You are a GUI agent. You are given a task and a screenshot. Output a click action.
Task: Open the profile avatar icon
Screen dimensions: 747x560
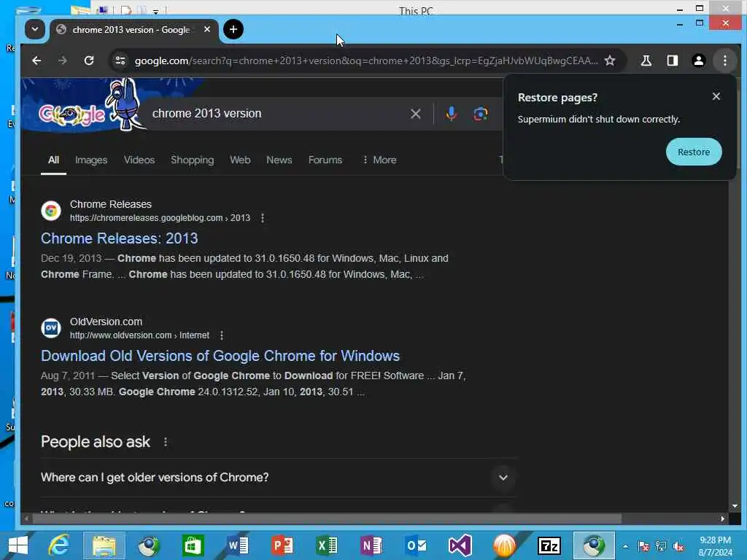coord(698,61)
